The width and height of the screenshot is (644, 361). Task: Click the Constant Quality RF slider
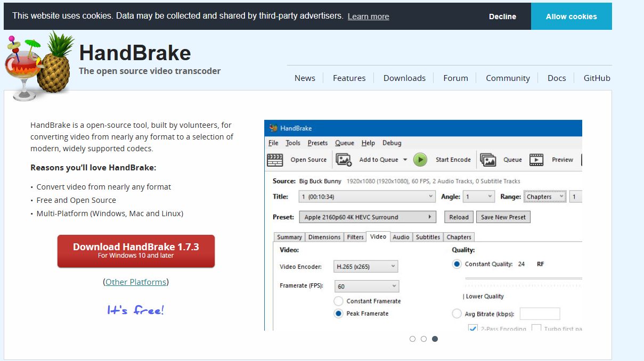click(x=524, y=280)
